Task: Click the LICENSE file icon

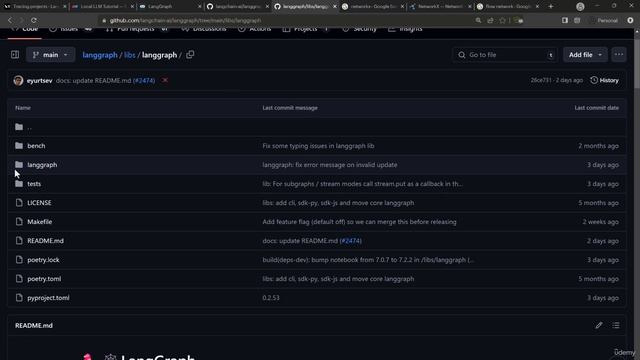Action: (x=19, y=203)
